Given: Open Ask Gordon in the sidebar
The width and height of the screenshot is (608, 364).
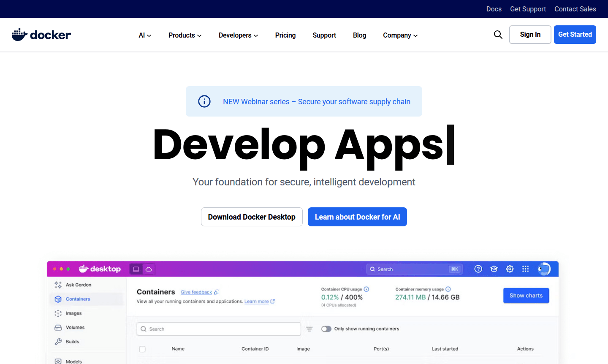Looking at the screenshot, I should click(78, 285).
